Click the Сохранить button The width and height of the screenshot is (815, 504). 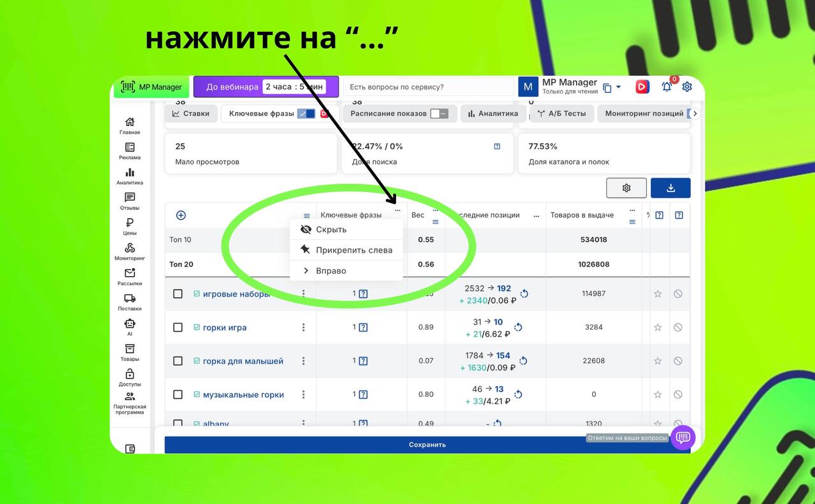point(427,445)
